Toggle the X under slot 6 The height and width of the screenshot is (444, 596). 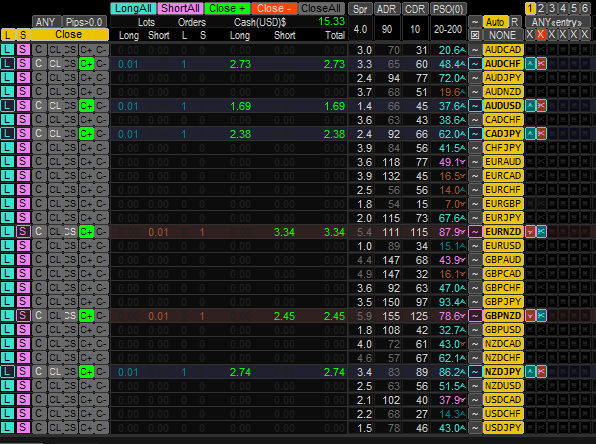(585, 35)
